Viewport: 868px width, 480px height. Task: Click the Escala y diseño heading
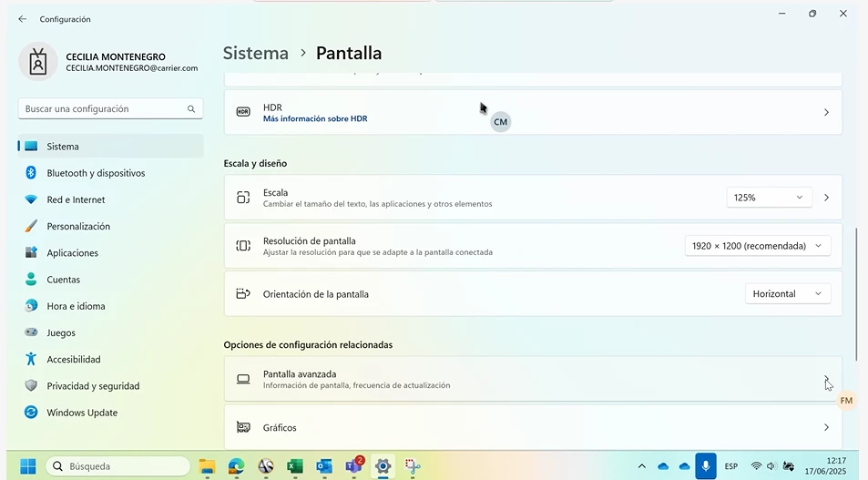[x=255, y=163]
